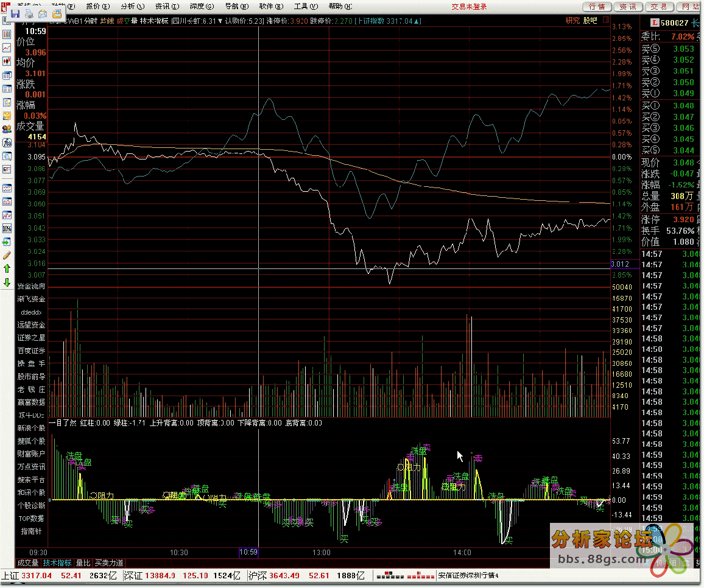Click the 股吧 link

[x=590, y=21]
